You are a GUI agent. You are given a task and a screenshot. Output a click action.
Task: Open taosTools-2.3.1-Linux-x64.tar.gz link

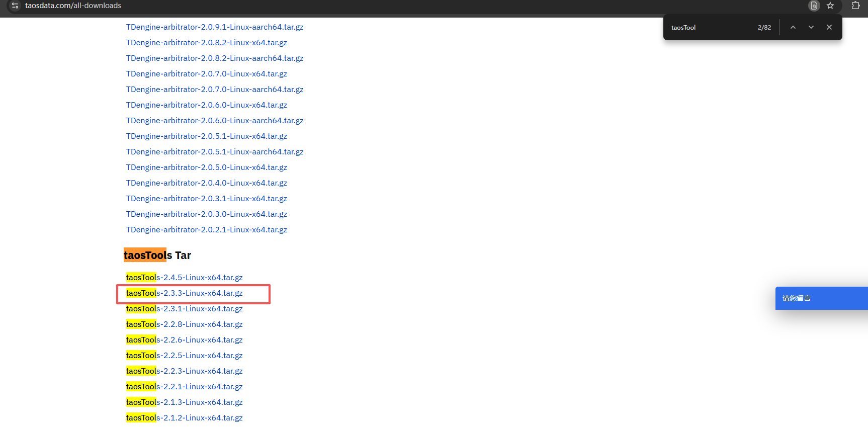[x=184, y=309]
